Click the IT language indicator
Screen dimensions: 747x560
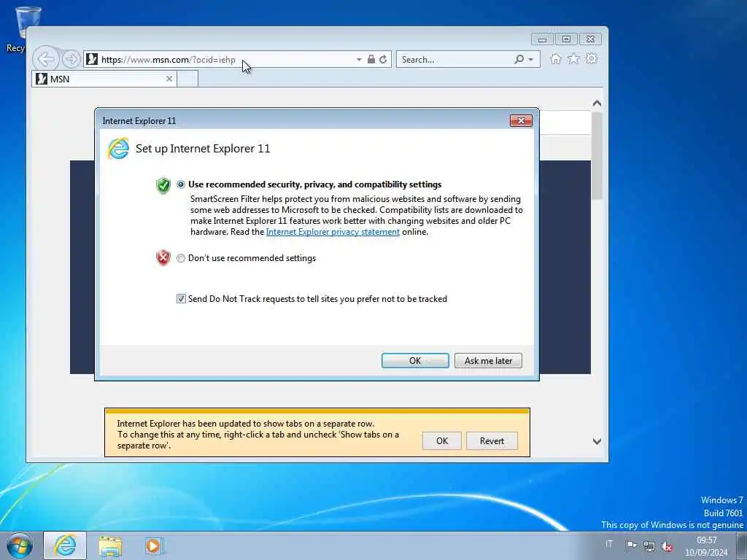coord(609,544)
